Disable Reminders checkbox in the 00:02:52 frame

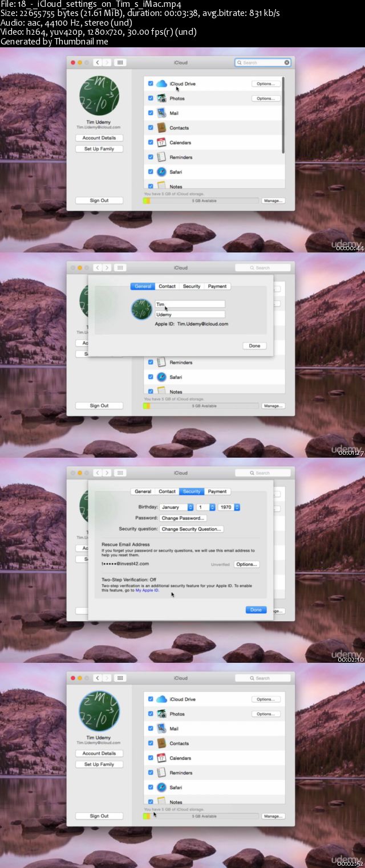click(151, 773)
